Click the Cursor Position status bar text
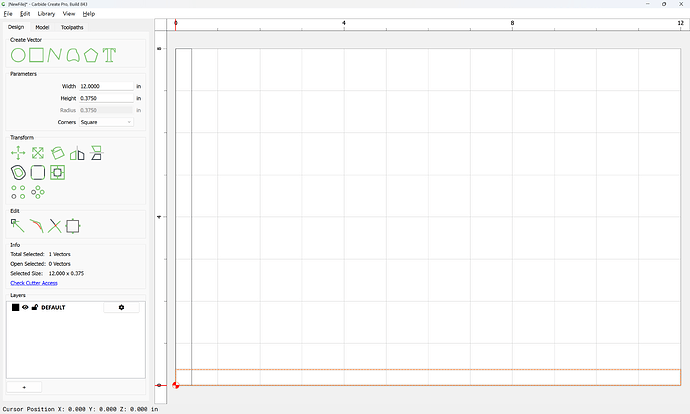The width and height of the screenshot is (690, 414). tap(80, 409)
